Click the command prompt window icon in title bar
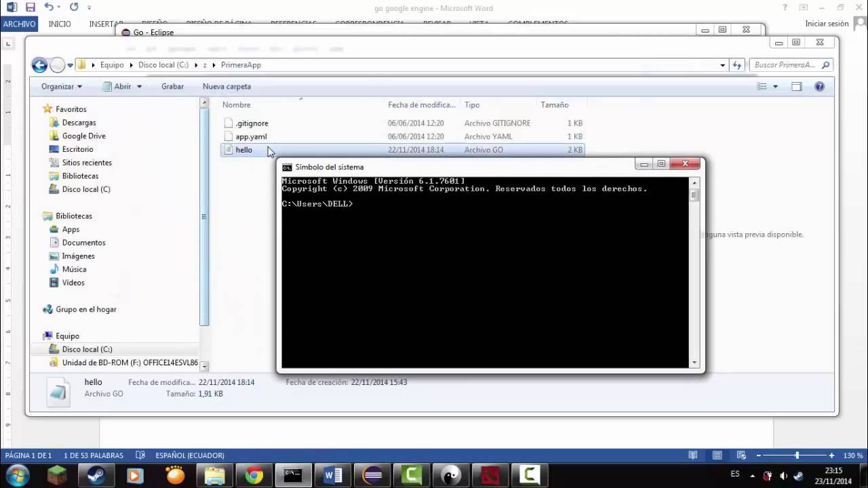The height and width of the screenshot is (488, 868). click(x=287, y=167)
